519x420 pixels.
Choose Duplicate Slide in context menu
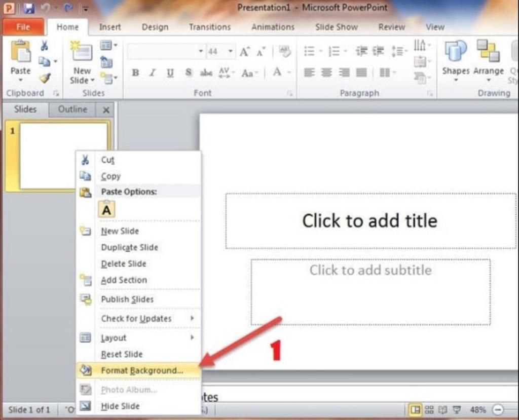click(139, 247)
